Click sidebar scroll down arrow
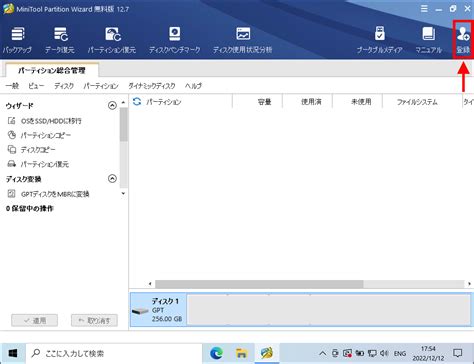This screenshot has height=364, width=474. (x=123, y=193)
